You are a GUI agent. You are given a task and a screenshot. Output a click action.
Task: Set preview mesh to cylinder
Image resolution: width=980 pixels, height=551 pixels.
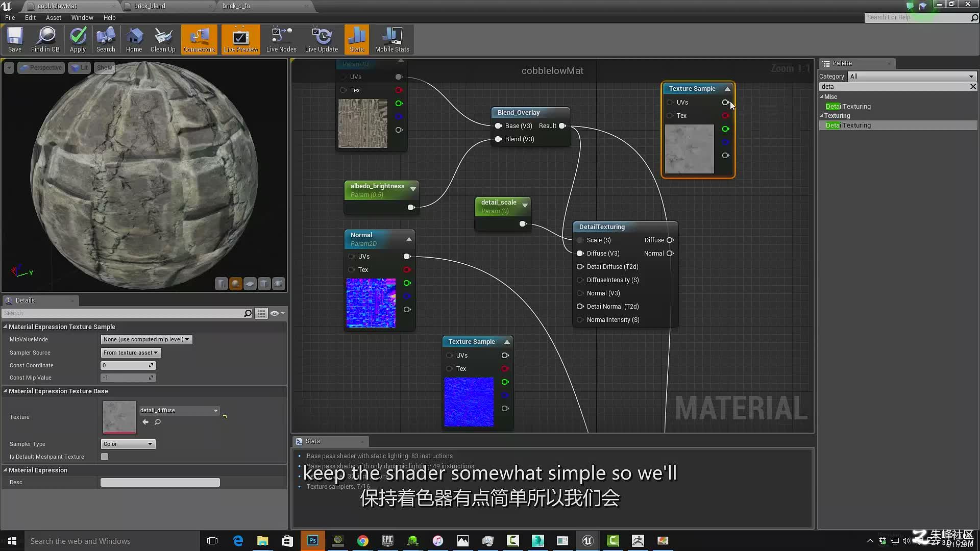pyautogui.click(x=221, y=284)
